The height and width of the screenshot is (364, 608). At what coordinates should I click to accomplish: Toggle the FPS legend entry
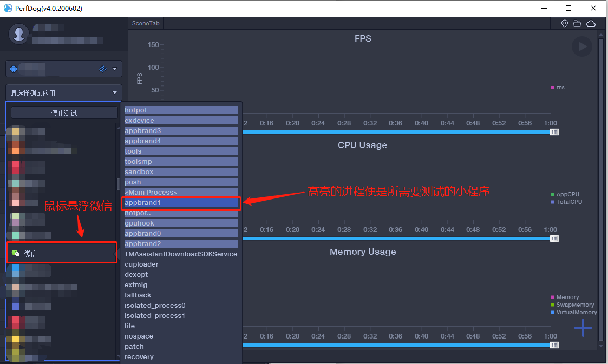pos(558,88)
